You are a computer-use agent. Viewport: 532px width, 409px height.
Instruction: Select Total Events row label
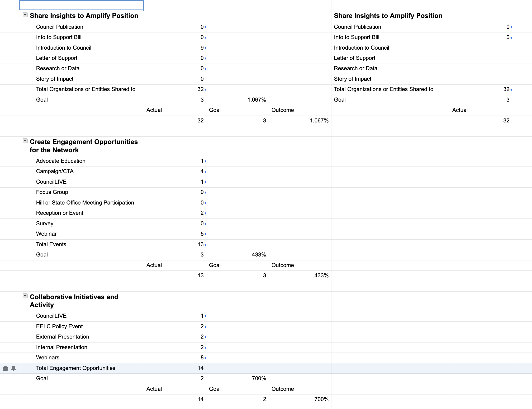(x=51, y=244)
